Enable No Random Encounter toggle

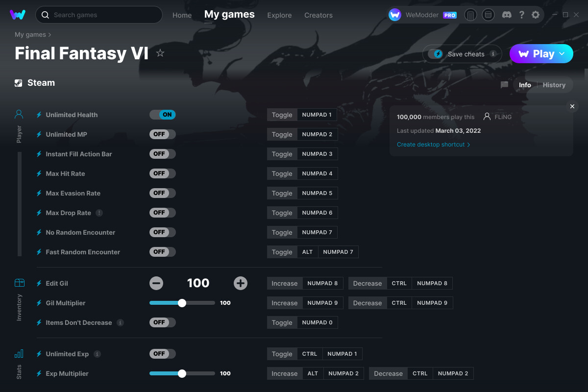tap(163, 232)
